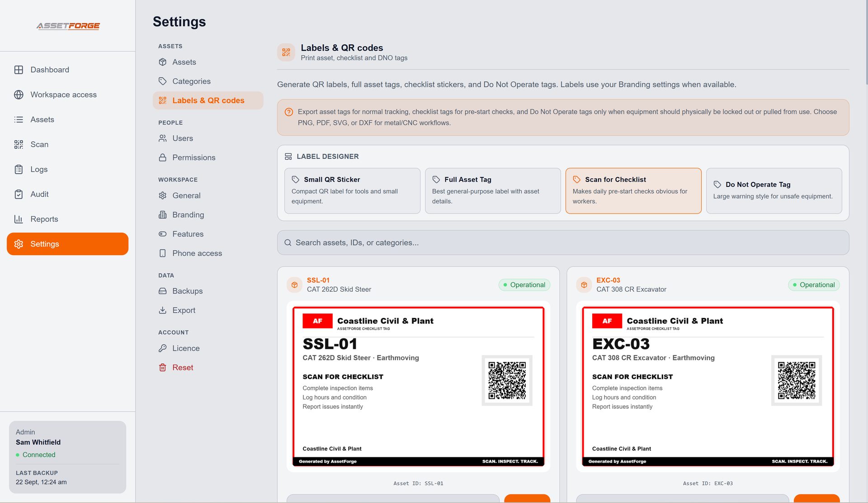This screenshot has height=503, width=868.
Task: Click the EXC-03 checklist tag preview
Action: [708, 387]
